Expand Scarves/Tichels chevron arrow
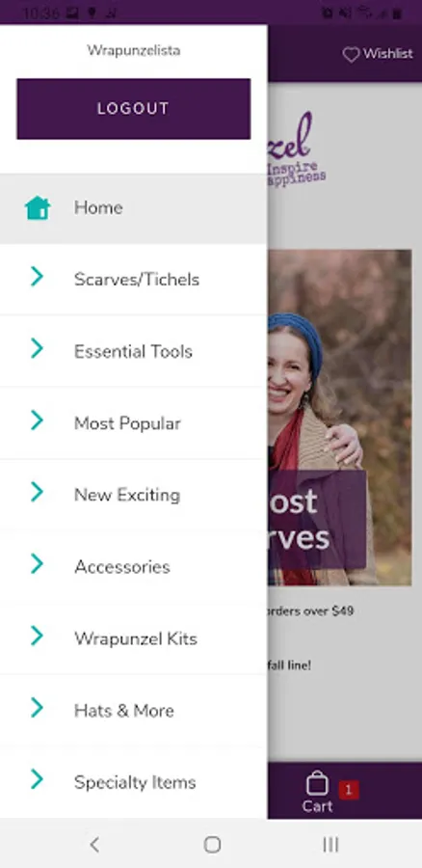The width and height of the screenshot is (422, 868). (37, 276)
